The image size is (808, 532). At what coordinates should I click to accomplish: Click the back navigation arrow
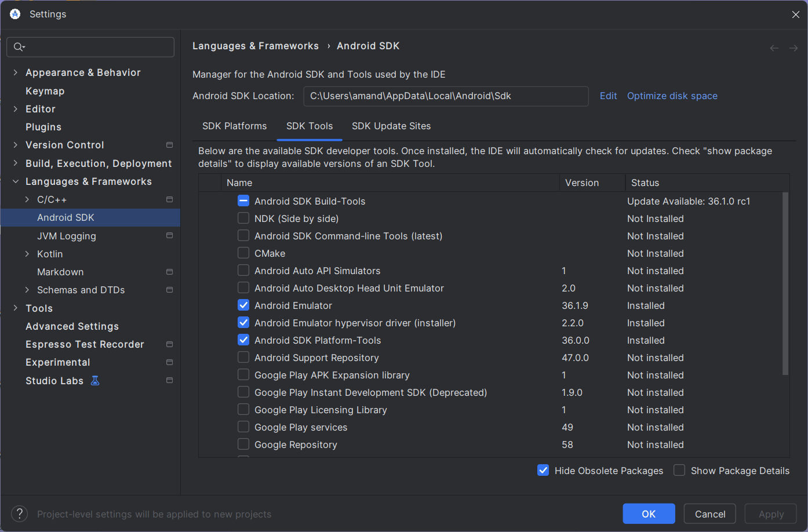point(774,48)
